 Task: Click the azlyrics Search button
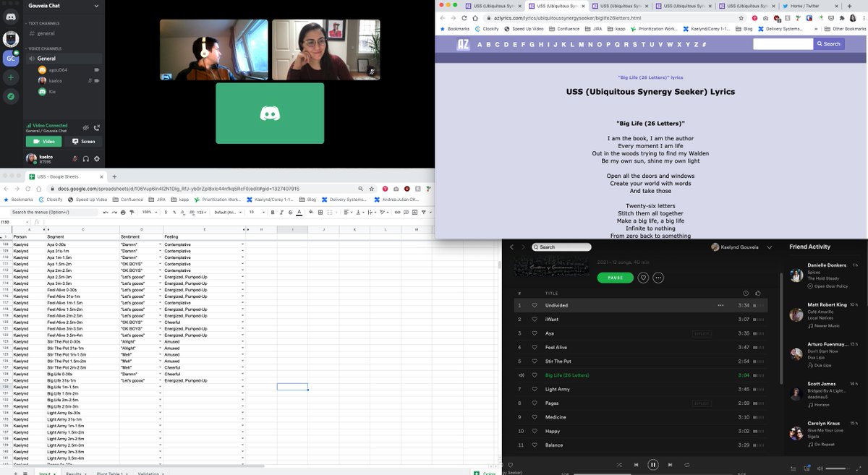click(829, 44)
